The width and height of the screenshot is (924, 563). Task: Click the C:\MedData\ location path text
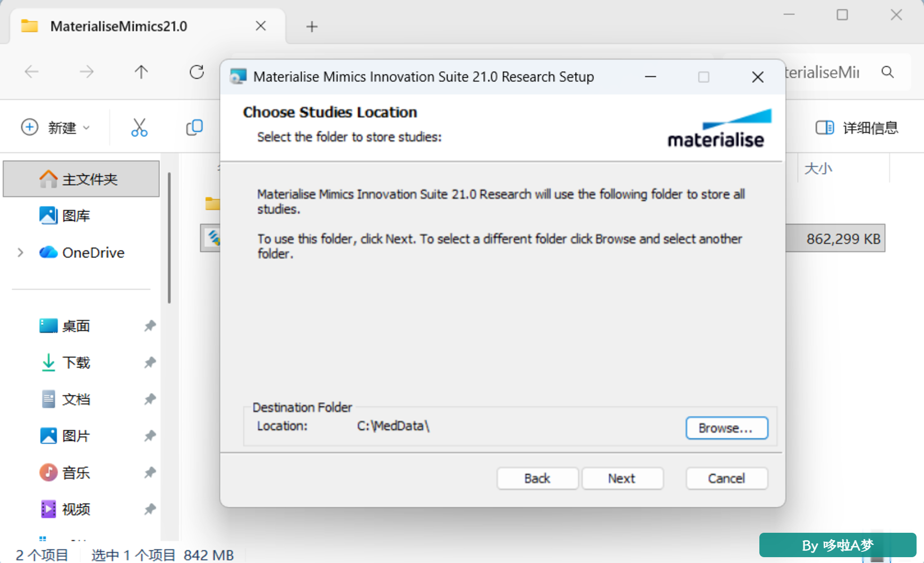click(x=393, y=426)
